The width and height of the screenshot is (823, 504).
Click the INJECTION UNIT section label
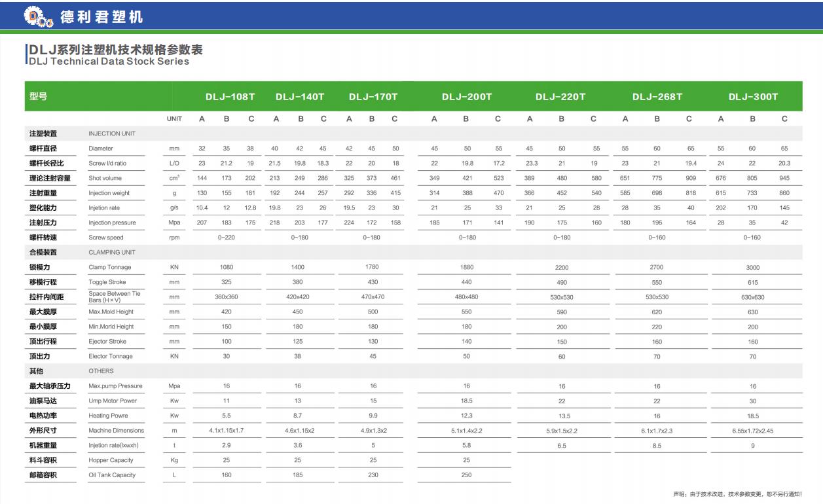[x=113, y=134]
